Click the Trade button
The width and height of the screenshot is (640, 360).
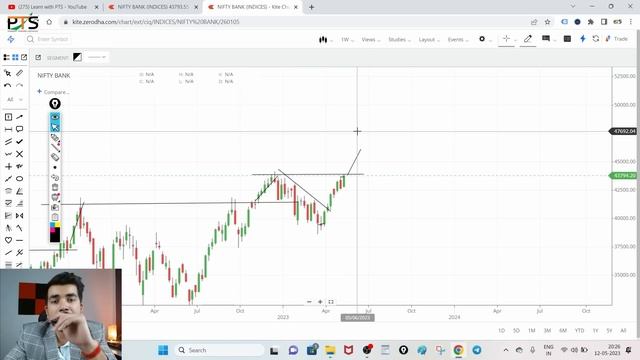pos(617,39)
